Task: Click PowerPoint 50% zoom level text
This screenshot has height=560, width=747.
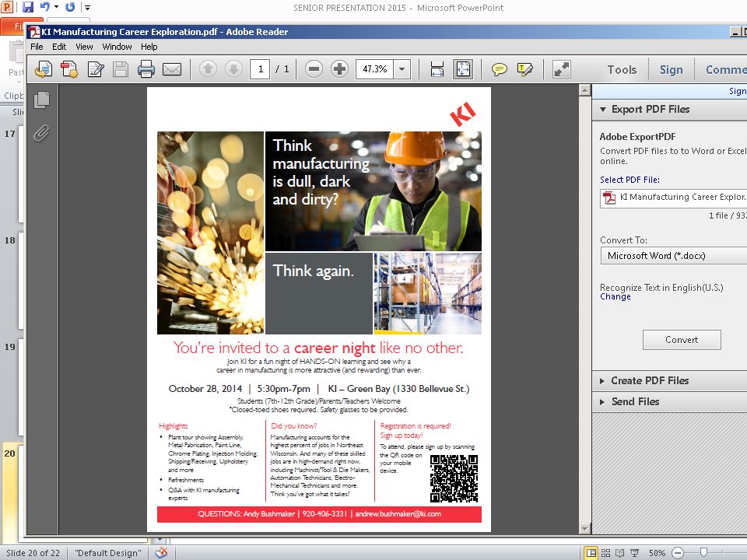Action: pos(657,553)
